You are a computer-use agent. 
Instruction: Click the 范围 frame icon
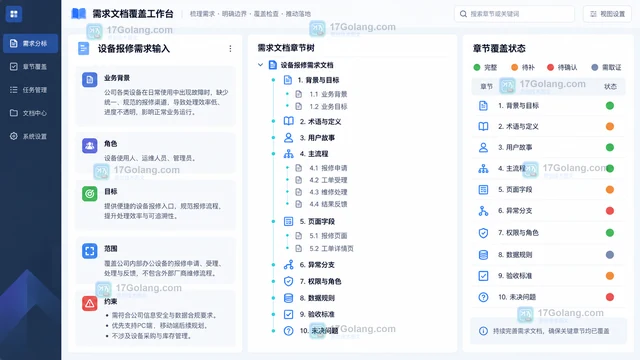89,251
